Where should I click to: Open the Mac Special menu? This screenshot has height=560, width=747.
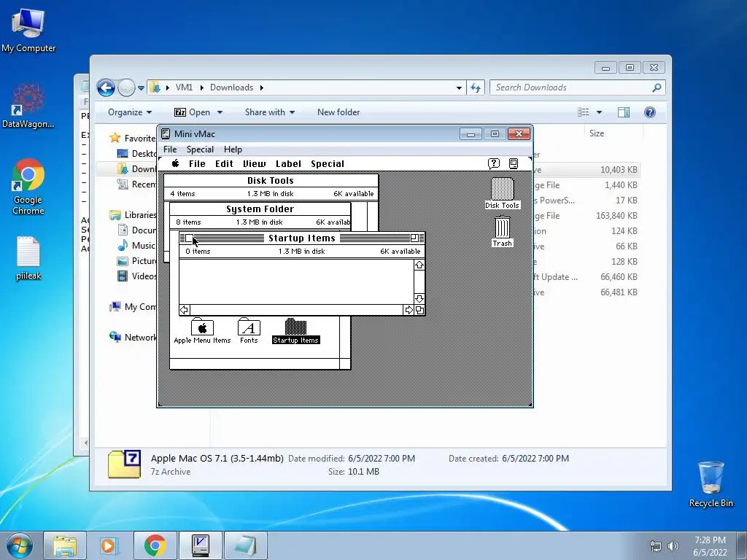coord(328,164)
